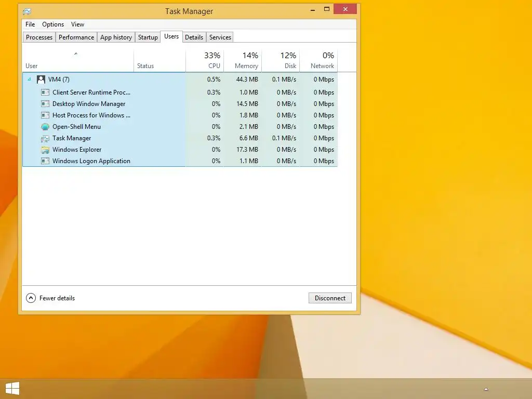This screenshot has width=532, height=399.
Task: Switch to the Details tab
Action: pyautogui.click(x=194, y=37)
